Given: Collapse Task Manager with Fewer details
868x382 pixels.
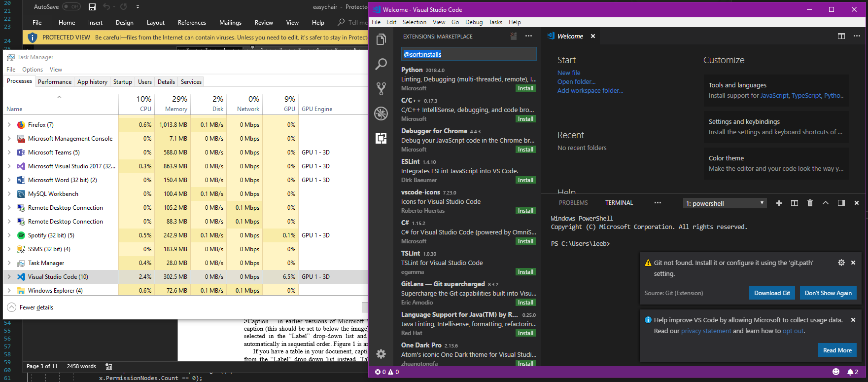Looking at the screenshot, I should pos(31,307).
